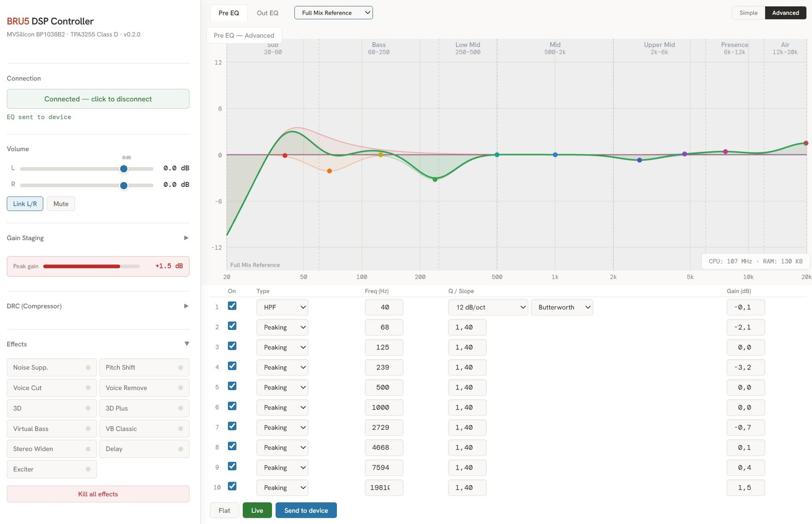812x524 pixels.
Task: Click band 1 frequency field showing 40
Action: click(x=384, y=307)
